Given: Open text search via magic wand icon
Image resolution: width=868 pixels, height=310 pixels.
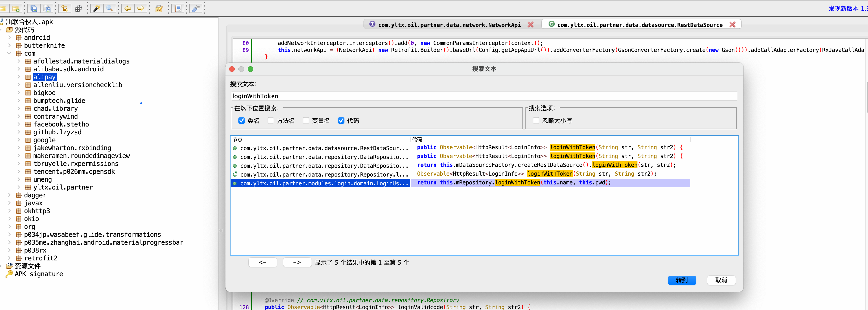Looking at the screenshot, I should click(96, 8).
